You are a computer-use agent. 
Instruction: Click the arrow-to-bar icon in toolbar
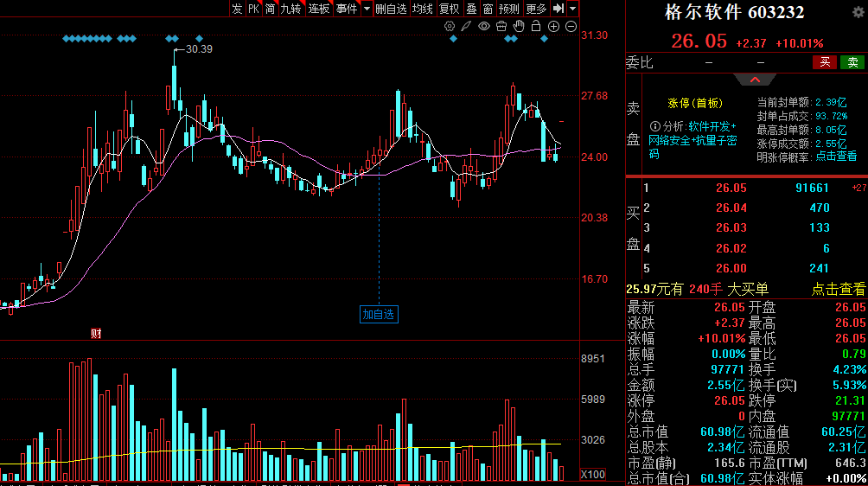[x=558, y=9]
